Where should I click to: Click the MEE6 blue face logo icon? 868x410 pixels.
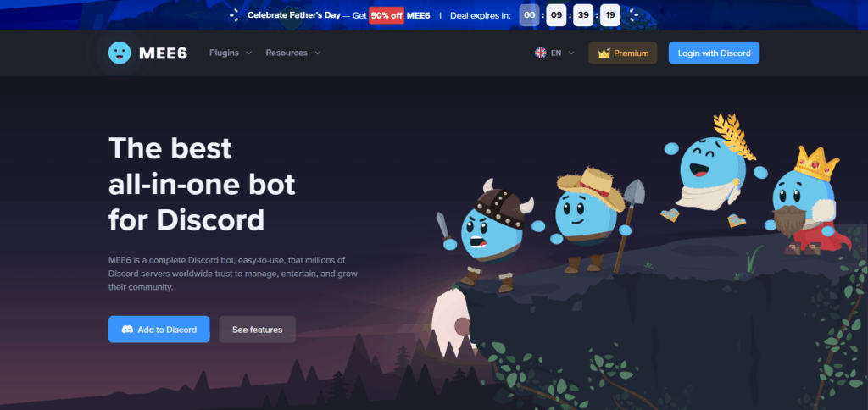120,53
